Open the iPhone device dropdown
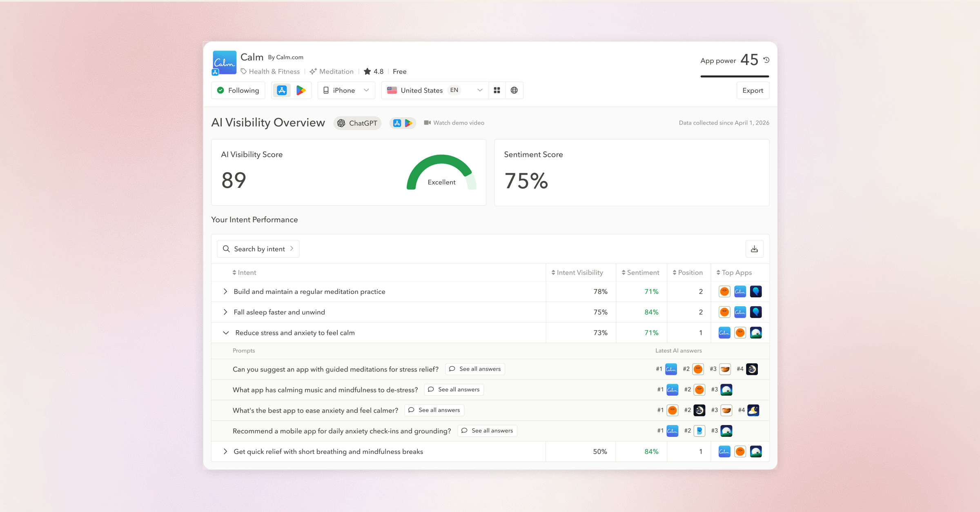Viewport: 980px width, 512px height. [x=346, y=90]
